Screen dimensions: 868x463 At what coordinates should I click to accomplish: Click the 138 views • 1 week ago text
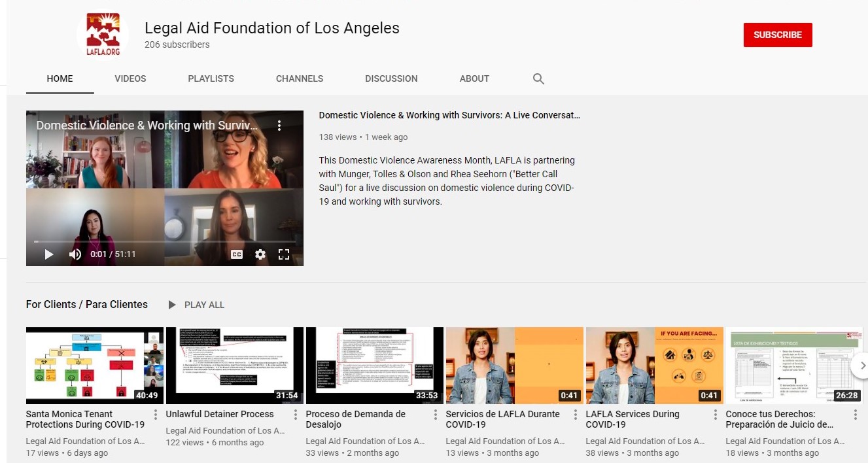[363, 137]
